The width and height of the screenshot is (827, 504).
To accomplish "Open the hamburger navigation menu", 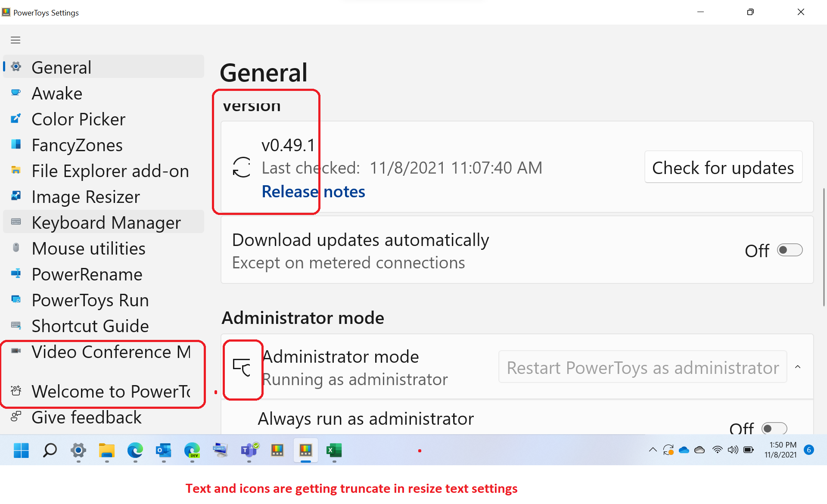I will 15,40.
